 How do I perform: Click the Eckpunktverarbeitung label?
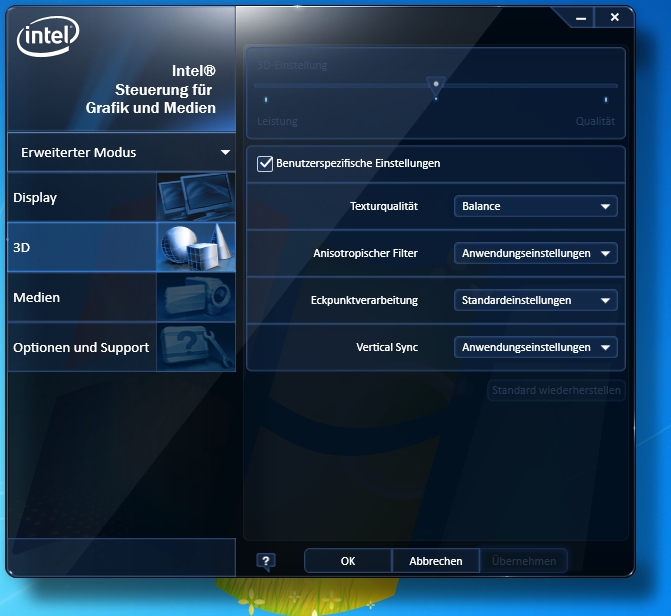tap(364, 301)
